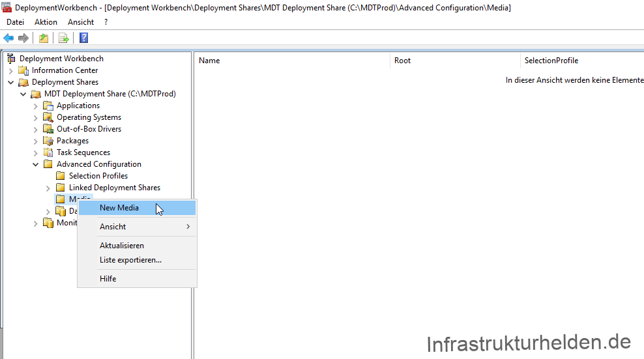This screenshot has height=359, width=644.
Task: Select the Selection Profiles tree label
Action: [x=98, y=176]
